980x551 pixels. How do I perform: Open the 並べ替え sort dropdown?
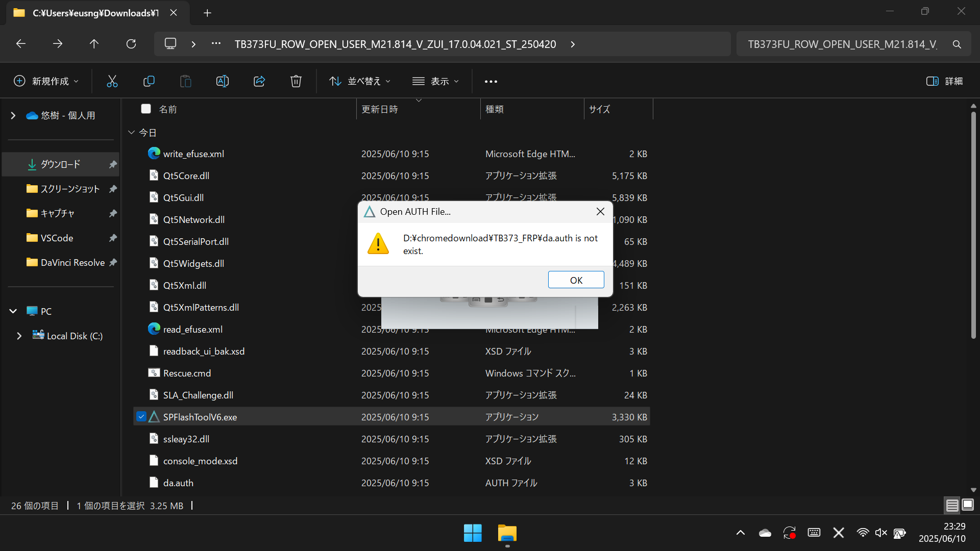coord(360,81)
